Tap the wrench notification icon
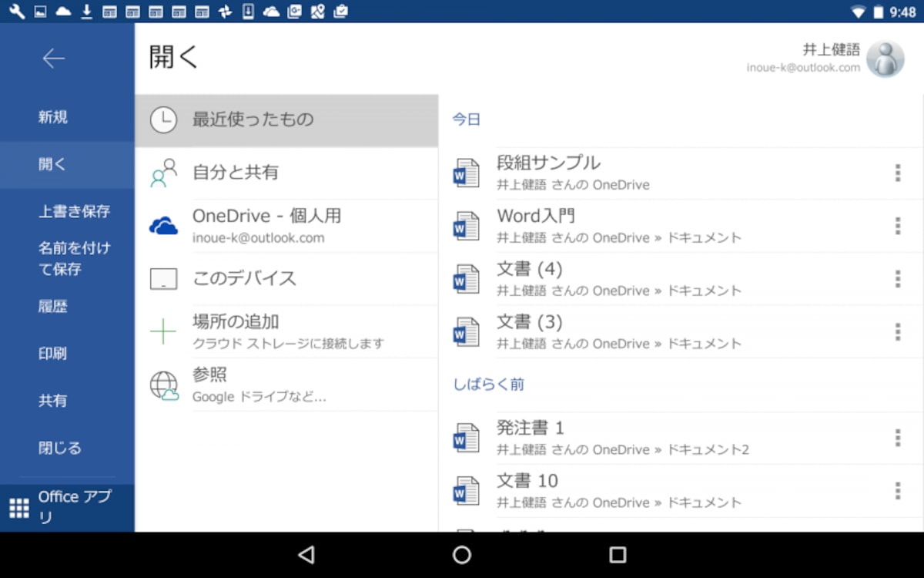 pyautogui.click(x=16, y=12)
